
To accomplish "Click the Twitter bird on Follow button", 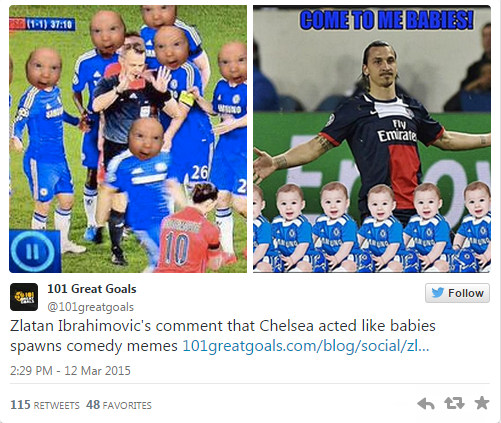I will tap(437, 293).
